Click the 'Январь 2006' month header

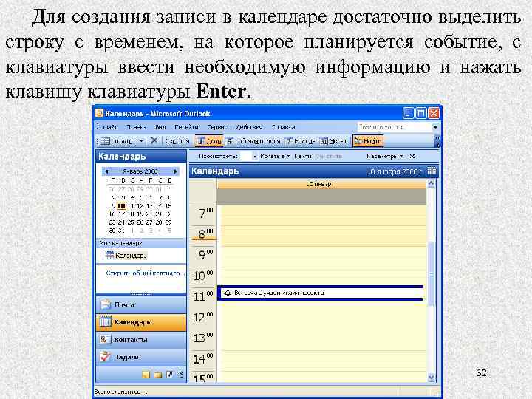tap(140, 171)
